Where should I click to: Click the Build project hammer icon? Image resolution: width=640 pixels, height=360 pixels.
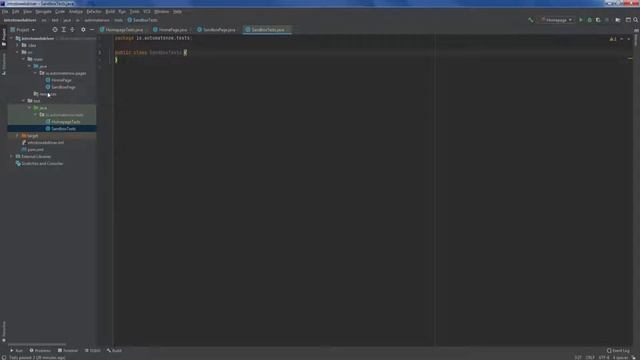531,20
